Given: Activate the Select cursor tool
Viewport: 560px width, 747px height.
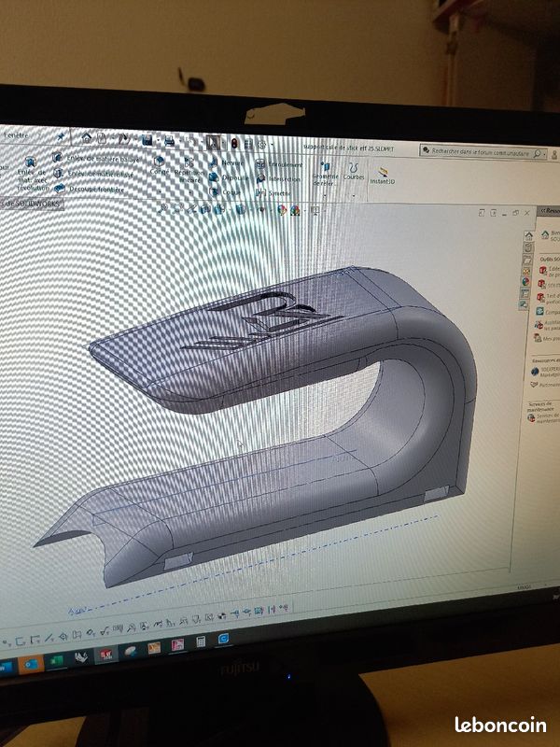Looking at the screenshot, I should point(213,142).
